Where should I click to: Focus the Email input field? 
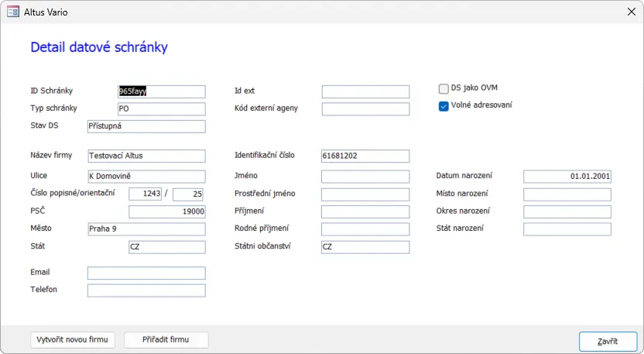(146, 273)
